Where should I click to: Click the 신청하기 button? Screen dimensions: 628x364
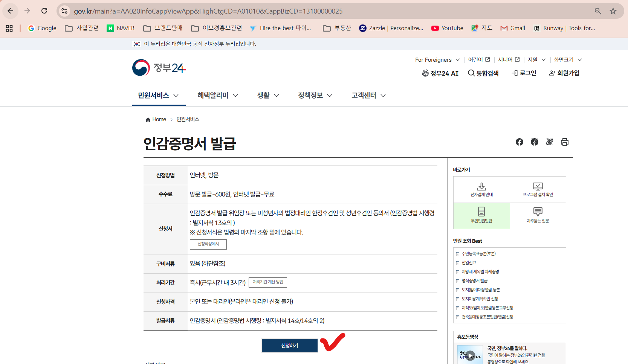(289, 345)
